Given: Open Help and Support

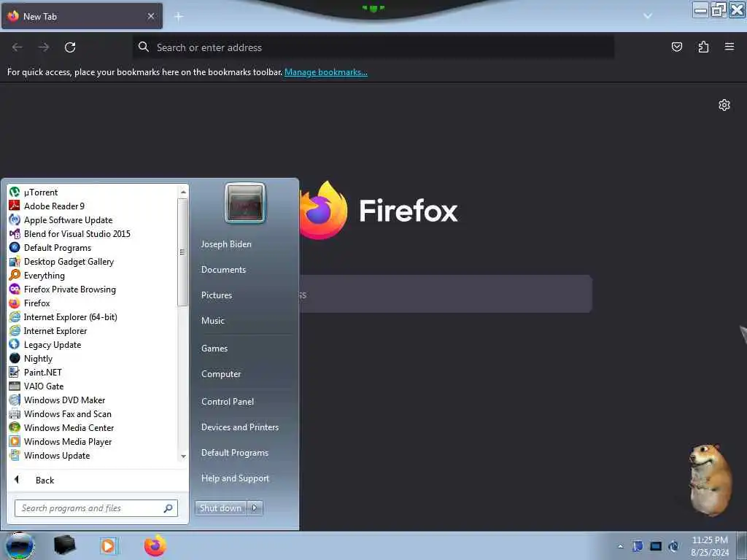Looking at the screenshot, I should pyautogui.click(x=236, y=478).
